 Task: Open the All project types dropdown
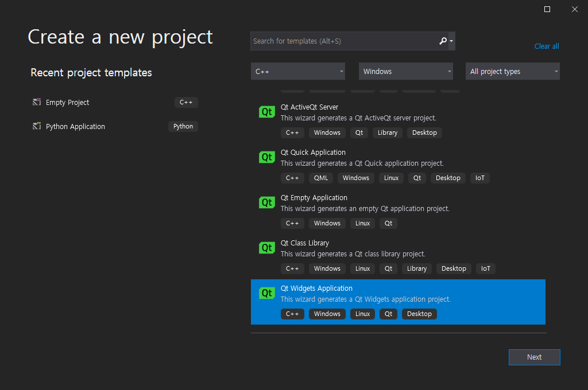513,71
